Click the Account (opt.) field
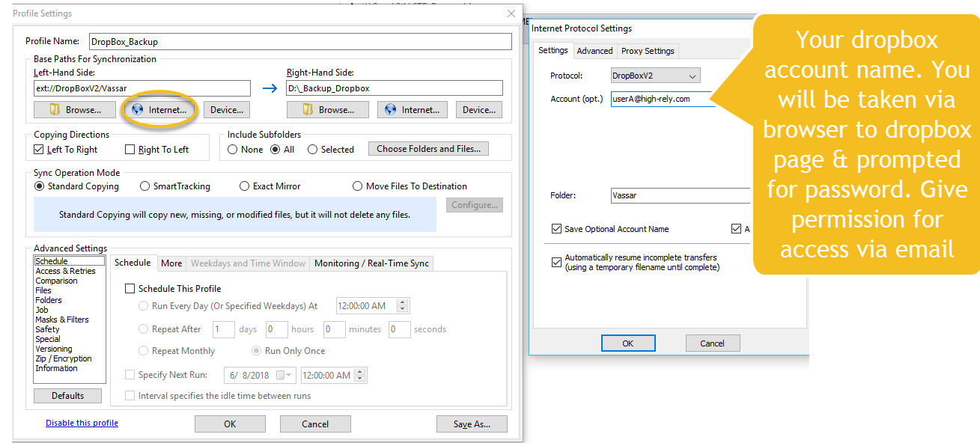Screen dimensions: 980x443 click(x=663, y=99)
